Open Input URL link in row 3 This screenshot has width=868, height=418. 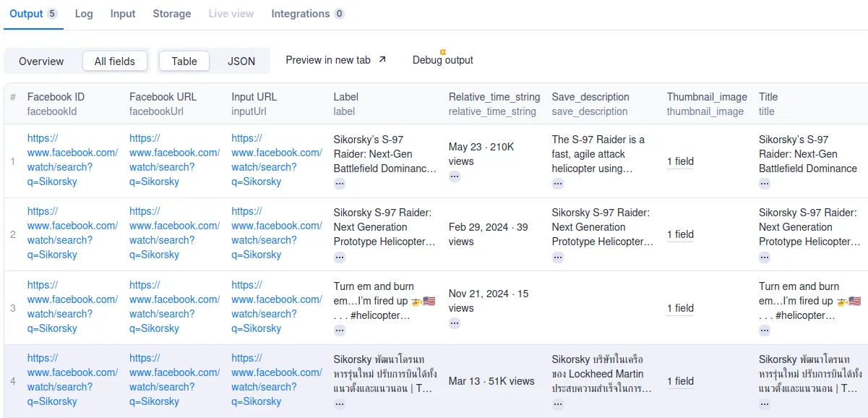tap(276, 307)
